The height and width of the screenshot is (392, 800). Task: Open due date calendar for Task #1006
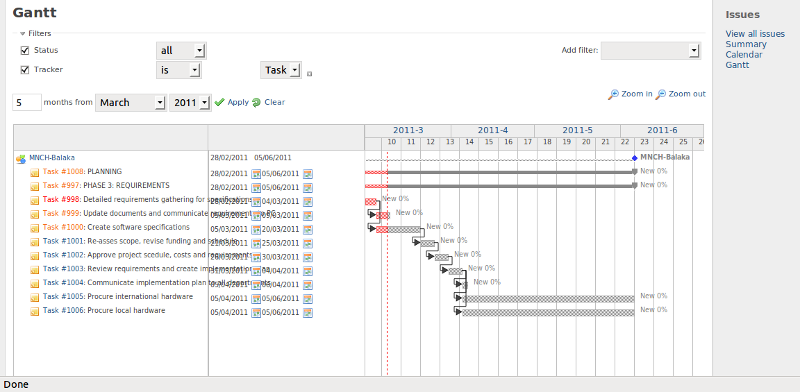(x=308, y=312)
